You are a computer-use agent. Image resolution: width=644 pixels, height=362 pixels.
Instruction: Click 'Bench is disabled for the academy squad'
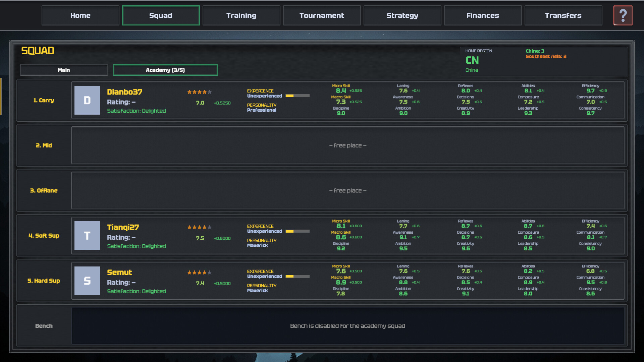348,326
